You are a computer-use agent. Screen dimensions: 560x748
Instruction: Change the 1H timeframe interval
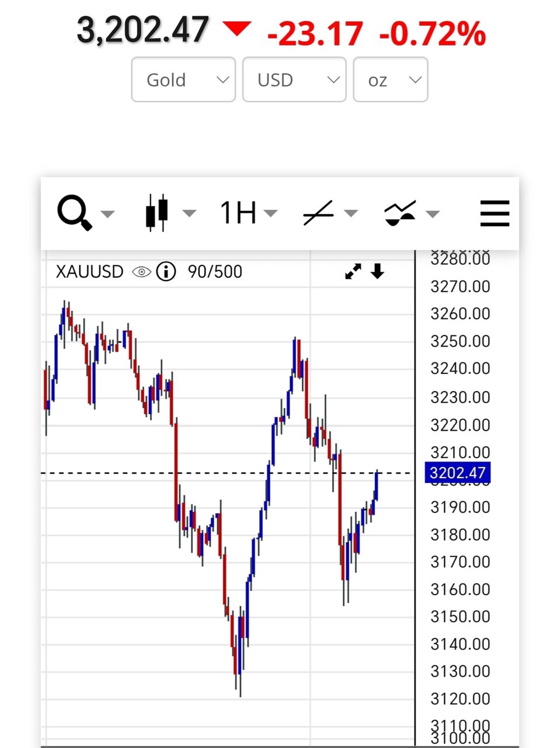[238, 213]
